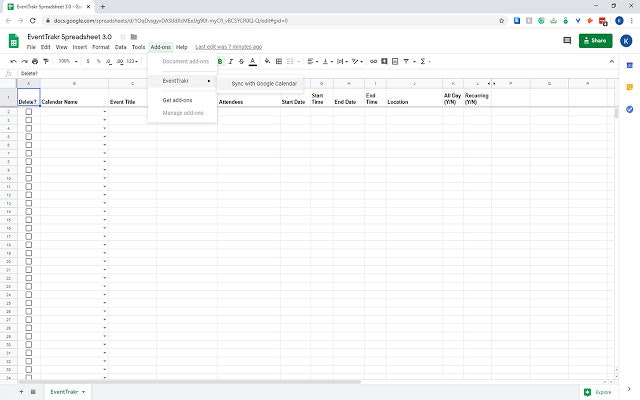640x400 pixels.
Task: Click the print icon
Action: (x=35, y=61)
